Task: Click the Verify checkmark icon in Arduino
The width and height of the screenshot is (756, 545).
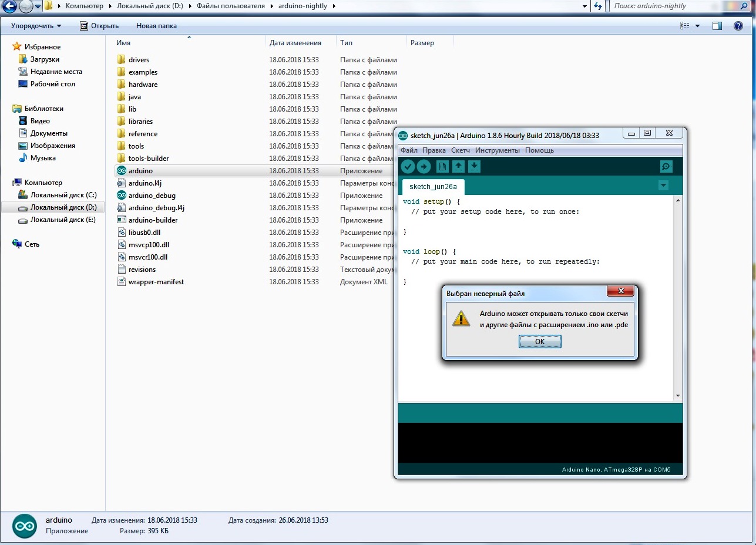Action: (408, 167)
